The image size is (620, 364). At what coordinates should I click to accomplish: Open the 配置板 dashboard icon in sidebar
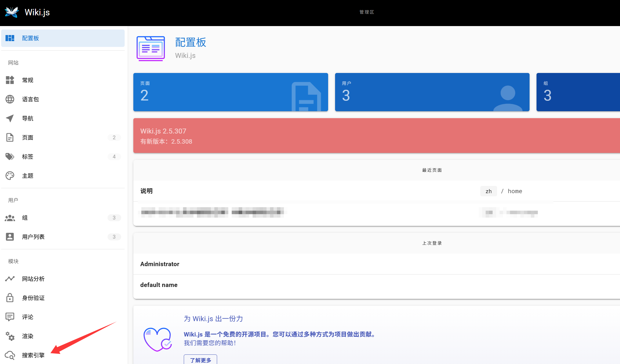click(10, 38)
